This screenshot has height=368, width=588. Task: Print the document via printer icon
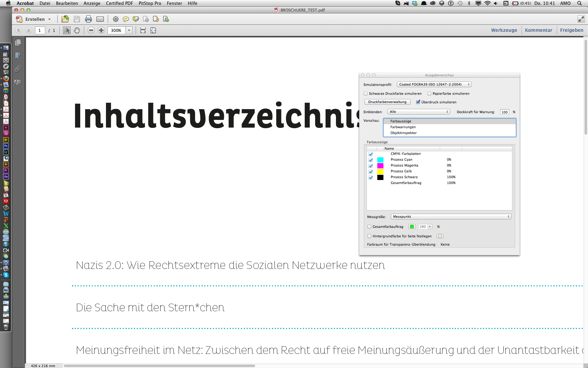point(89,19)
